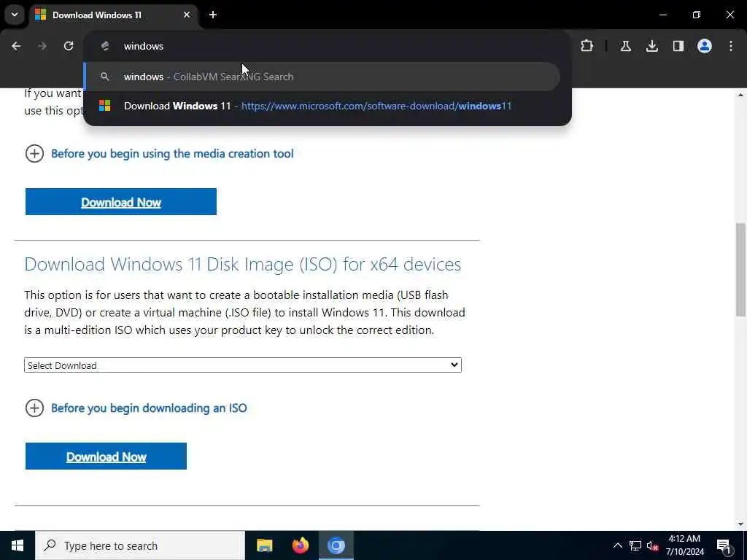Click the muted volume tray icon
The width and height of the screenshot is (747, 560).
click(653, 545)
